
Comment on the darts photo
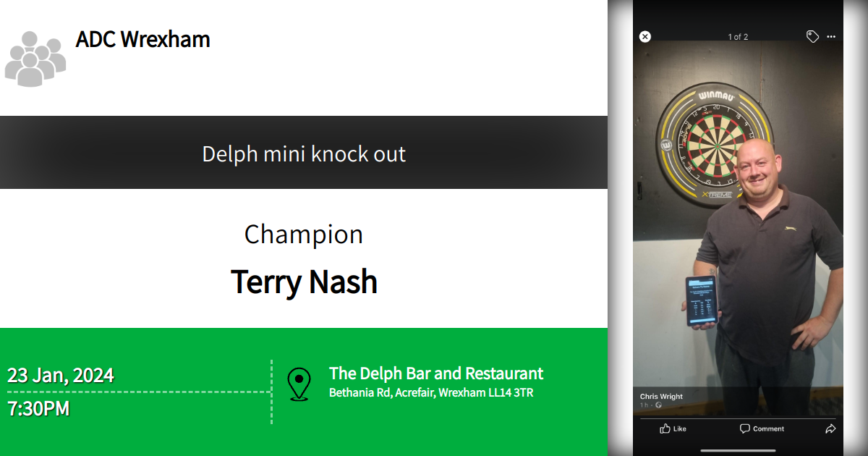point(762,428)
